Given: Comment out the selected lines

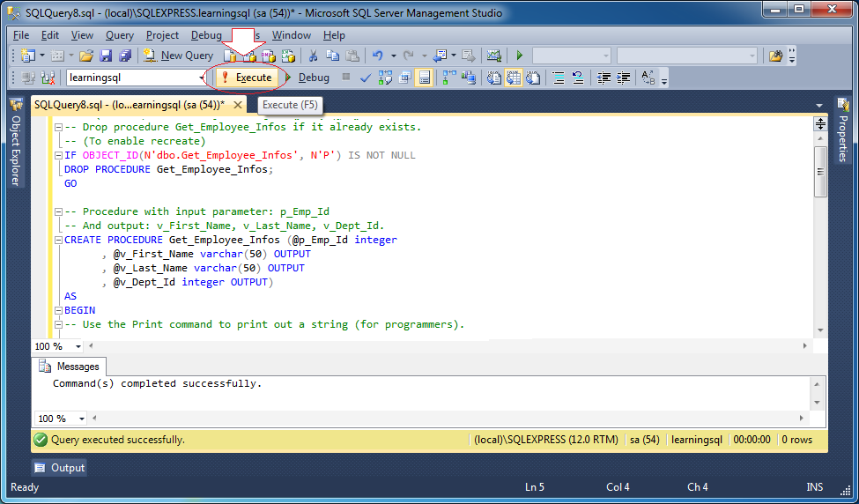Looking at the screenshot, I should (x=559, y=78).
